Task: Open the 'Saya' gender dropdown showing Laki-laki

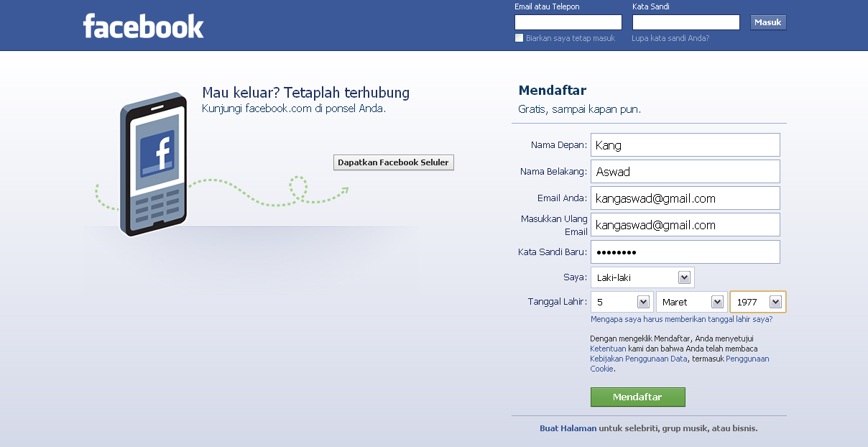Action: click(642, 277)
